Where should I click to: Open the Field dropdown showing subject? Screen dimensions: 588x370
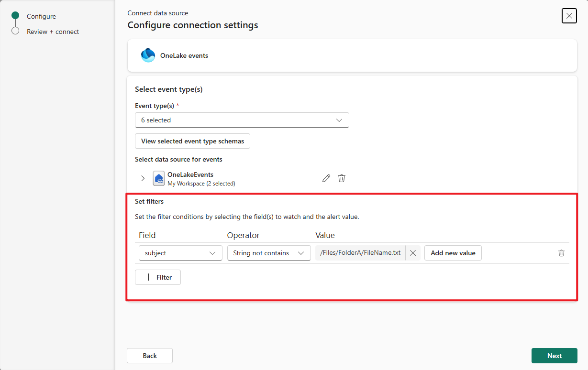180,252
